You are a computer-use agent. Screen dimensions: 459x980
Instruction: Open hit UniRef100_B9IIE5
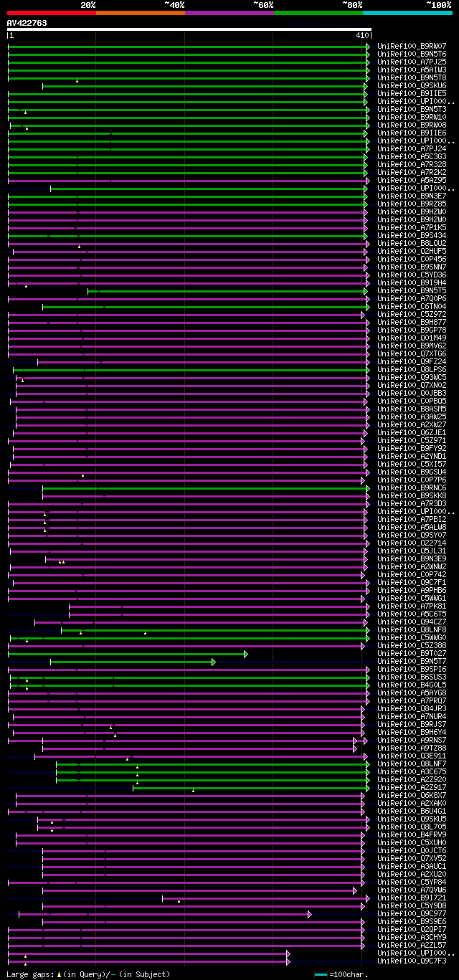412,94
